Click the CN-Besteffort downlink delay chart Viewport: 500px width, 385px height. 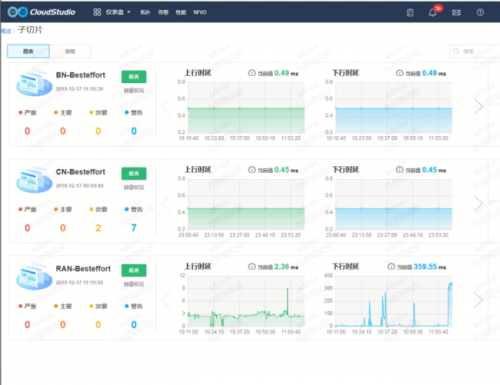tap(394, 204)
